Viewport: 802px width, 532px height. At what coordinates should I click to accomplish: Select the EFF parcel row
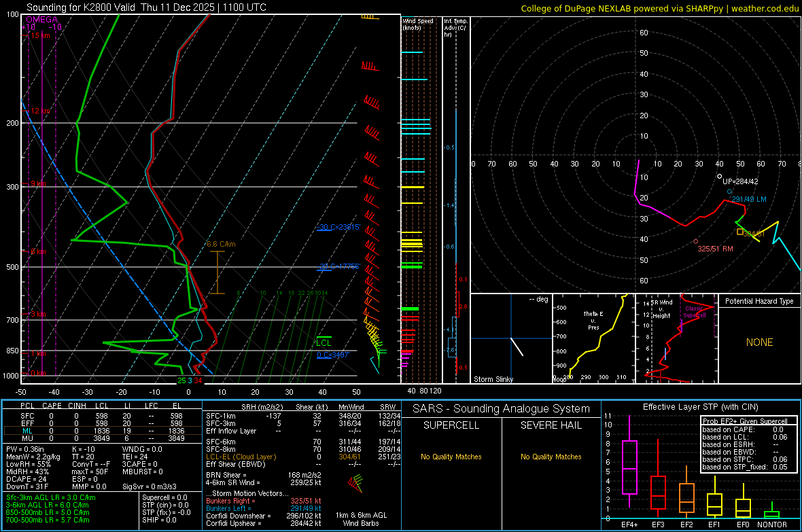(103, 423)
